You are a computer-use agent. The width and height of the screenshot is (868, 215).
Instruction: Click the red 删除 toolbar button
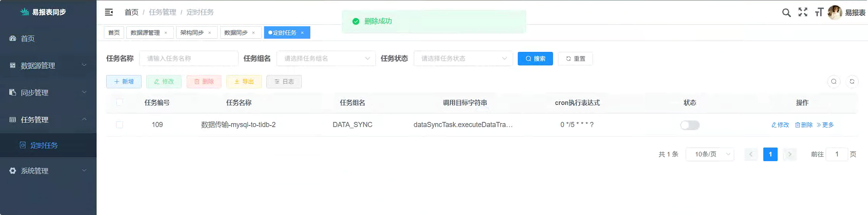tap(204, 82)
